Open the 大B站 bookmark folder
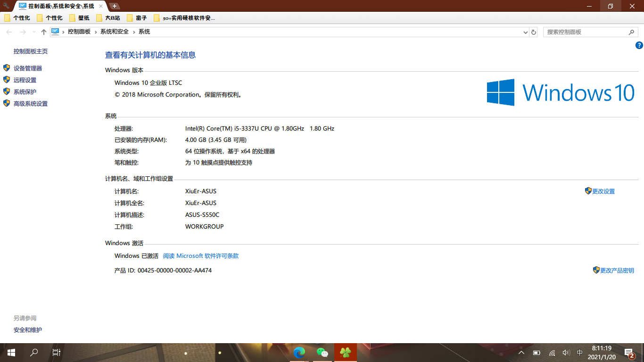 [108, 18]
